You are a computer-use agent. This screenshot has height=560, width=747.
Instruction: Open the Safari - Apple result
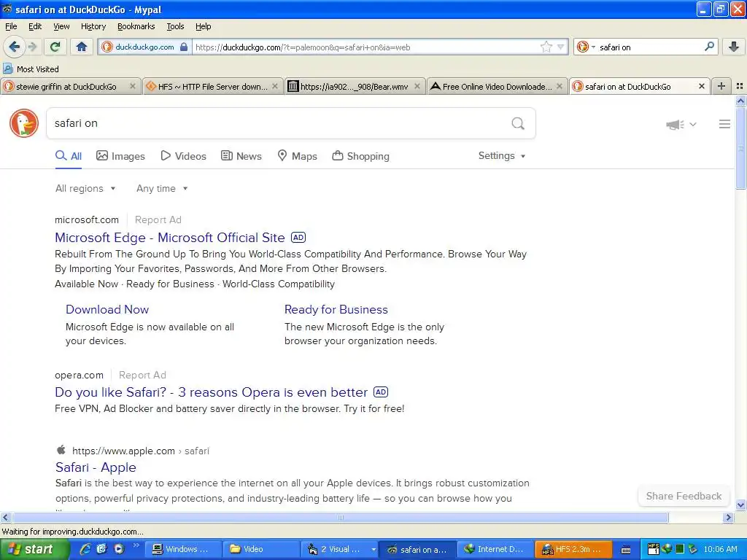(x=96, y=467)
